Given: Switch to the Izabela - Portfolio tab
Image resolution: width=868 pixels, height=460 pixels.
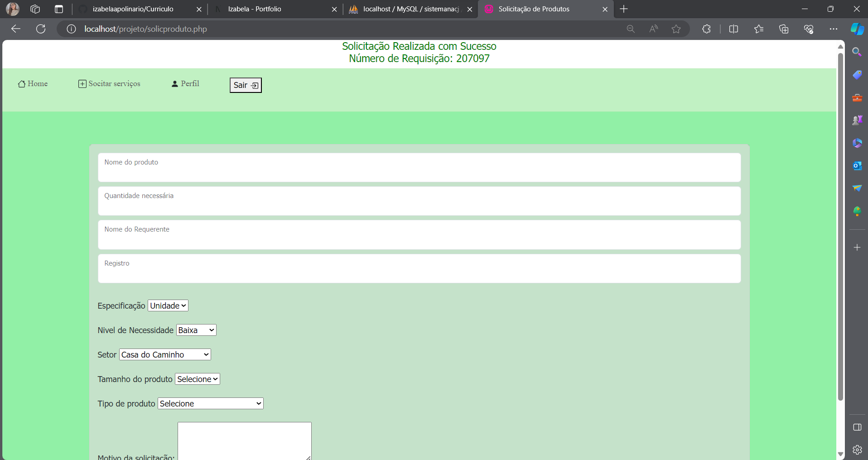Looking at the screenshot, I should pos(272,9).
